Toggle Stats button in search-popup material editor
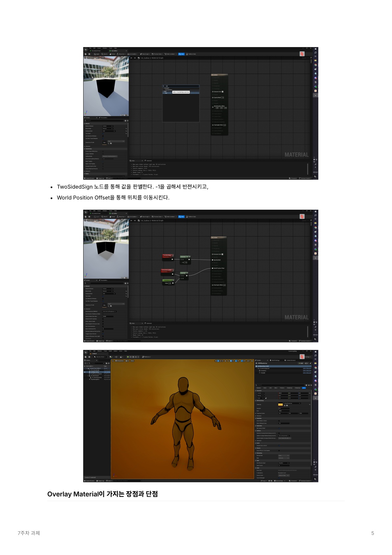 point(181,54)
